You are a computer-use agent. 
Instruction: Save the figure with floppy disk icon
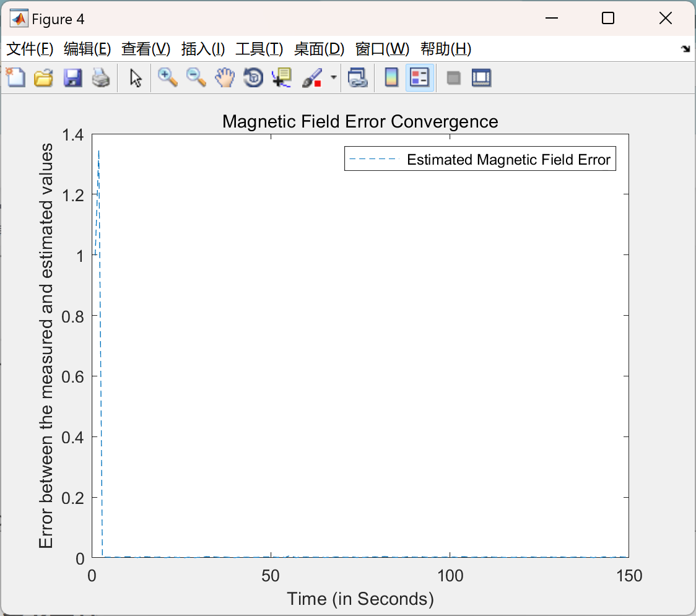72,77
